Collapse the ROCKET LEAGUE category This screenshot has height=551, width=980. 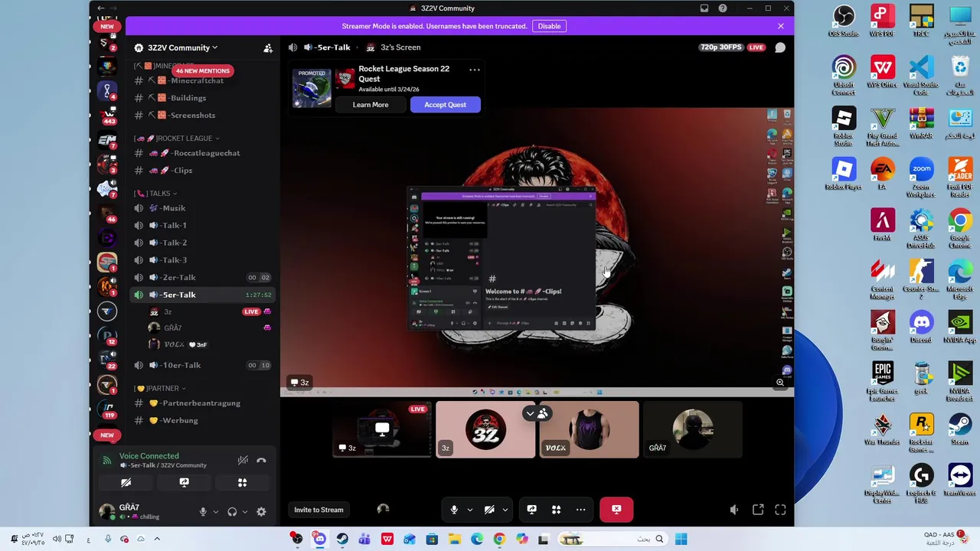coord(177,139)
